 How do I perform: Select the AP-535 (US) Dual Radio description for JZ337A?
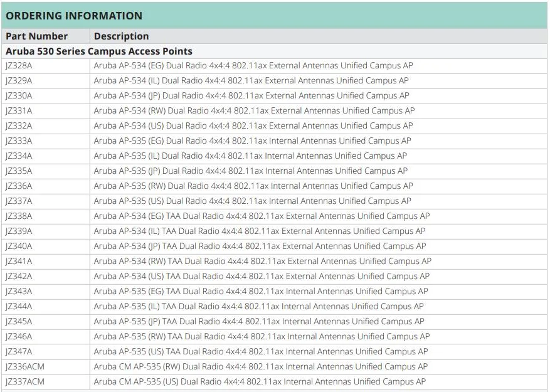coord(252,201)
